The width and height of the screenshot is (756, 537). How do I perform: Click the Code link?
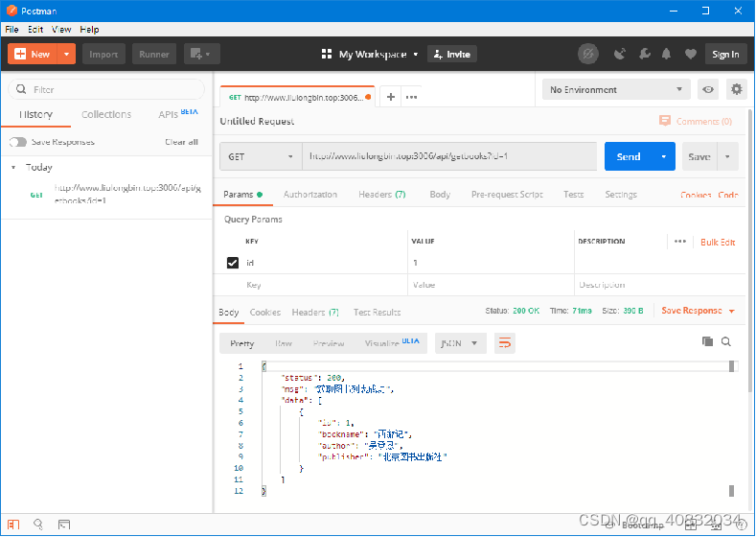coord(728,195)
